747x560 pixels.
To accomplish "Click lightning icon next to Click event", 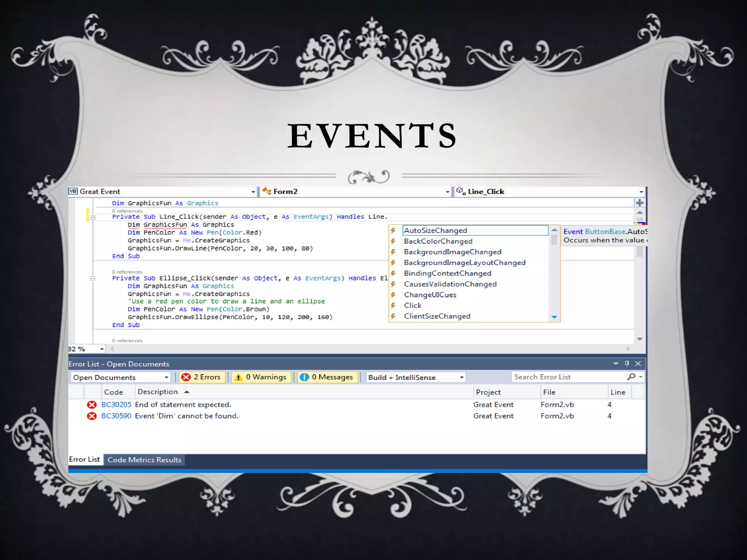I will pos(393,306).
